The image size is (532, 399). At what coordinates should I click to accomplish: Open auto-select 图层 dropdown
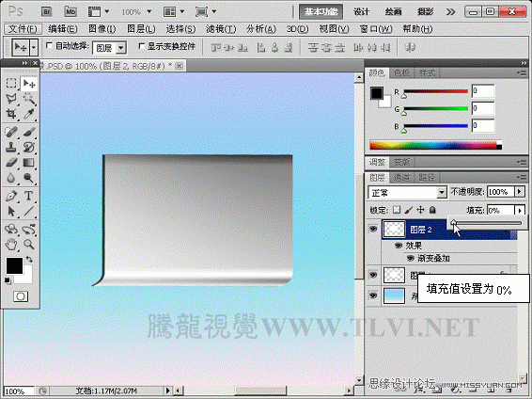[121, 48]
